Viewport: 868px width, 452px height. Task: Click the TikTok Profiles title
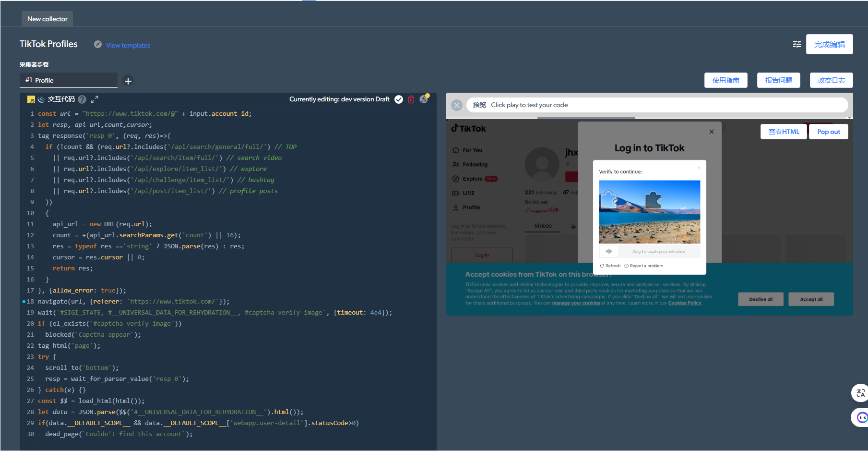point(48,44)
